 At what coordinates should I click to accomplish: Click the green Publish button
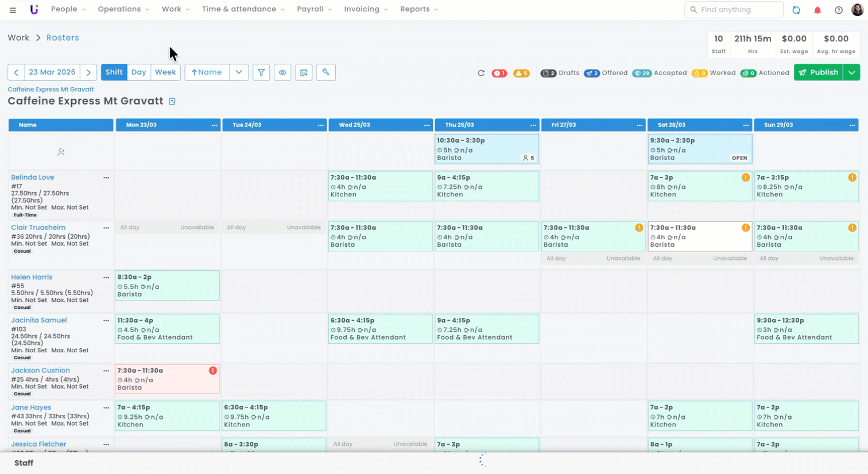click(x=819, y=72)
